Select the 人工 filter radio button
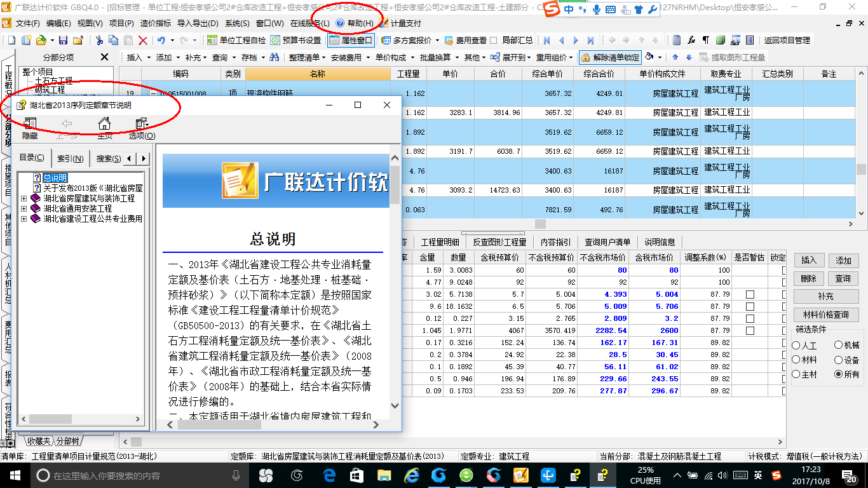This screenshot has height=488, width=868. pyautogui.click(x=797, y=345)
